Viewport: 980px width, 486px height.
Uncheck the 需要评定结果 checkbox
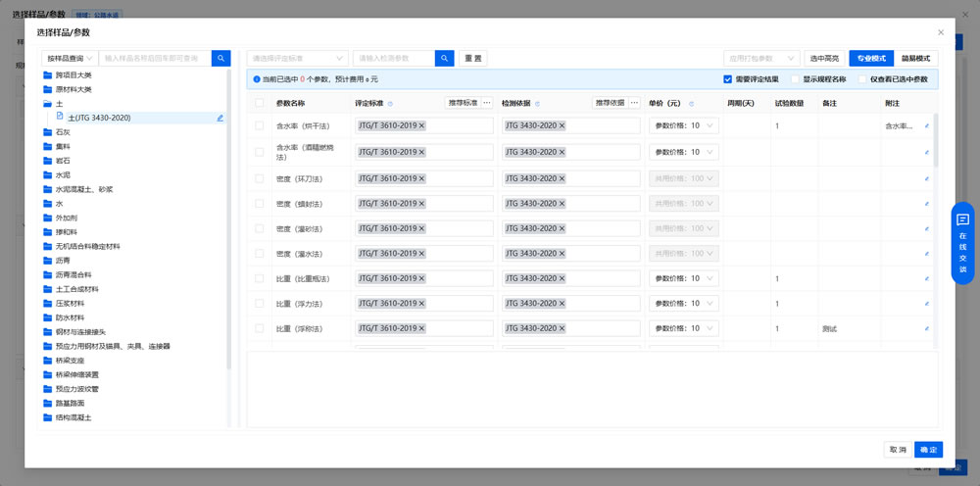[x=728, y=79]
